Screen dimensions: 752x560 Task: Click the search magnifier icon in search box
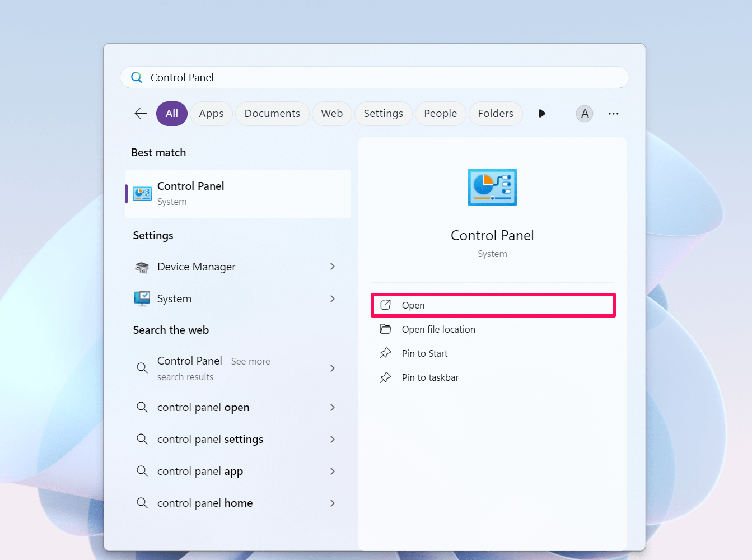137,77
